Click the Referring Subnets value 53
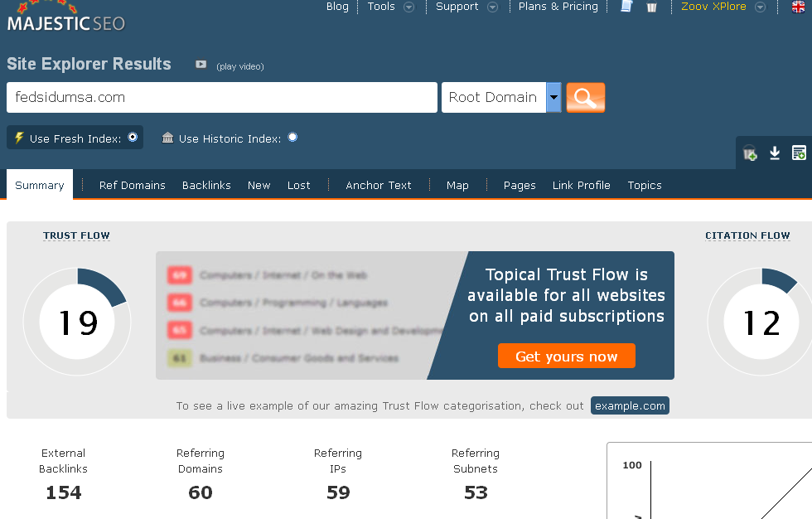The width and height of the screenshot is (812, 519). (x=476, y=492)
